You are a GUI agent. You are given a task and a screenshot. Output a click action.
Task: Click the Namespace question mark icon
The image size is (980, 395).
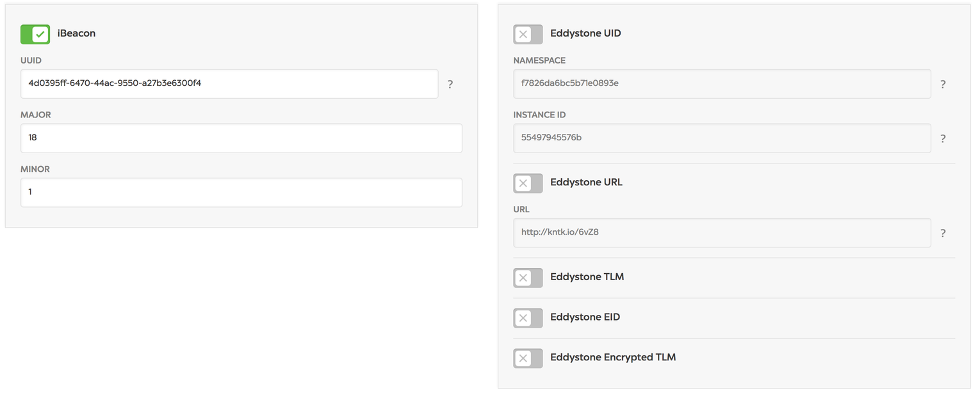coord(943,84)
